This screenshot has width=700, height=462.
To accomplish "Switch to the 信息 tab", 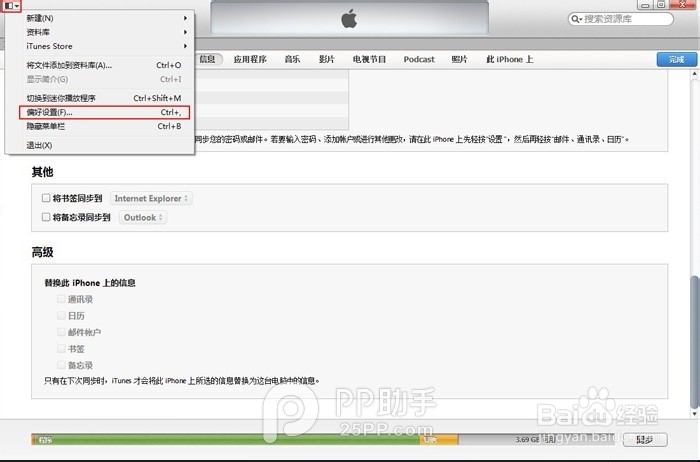I will pyautogui.click(x=208, y=59).
